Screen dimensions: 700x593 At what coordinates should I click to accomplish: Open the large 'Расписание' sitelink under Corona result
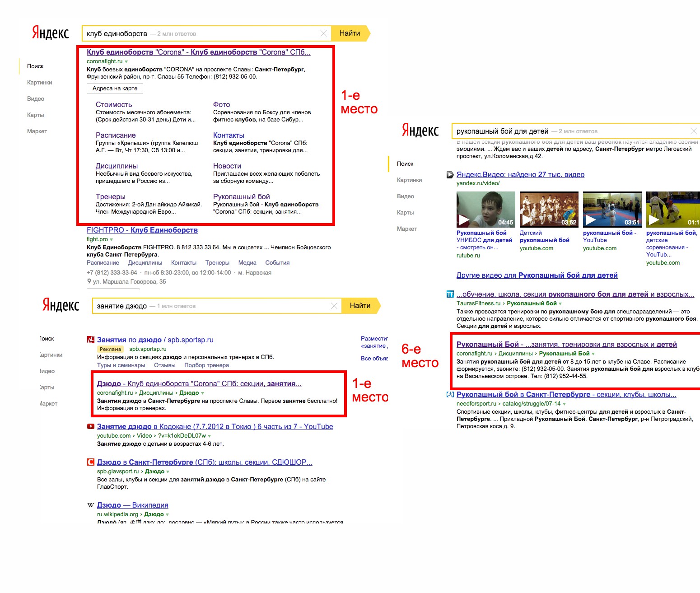[x=116, y=135]
